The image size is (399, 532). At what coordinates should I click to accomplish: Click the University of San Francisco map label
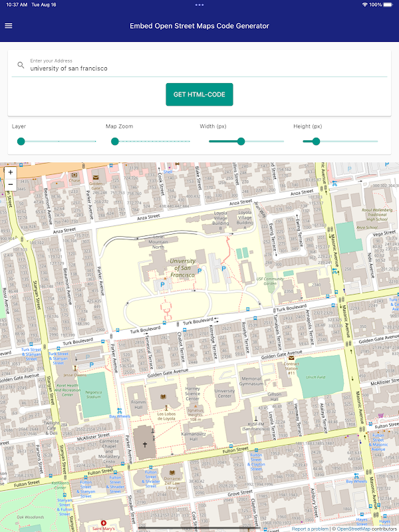click(x=182, y=268)
